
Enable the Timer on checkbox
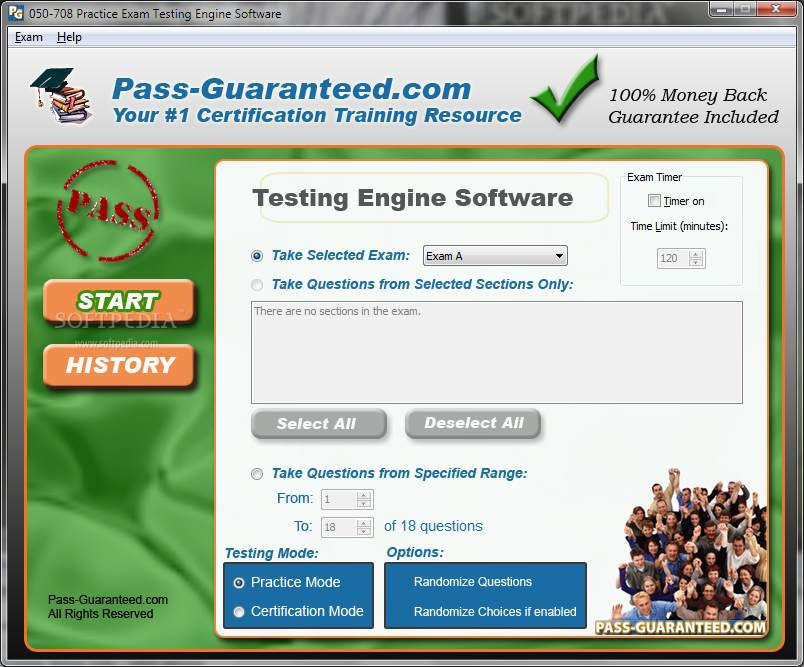654,200
